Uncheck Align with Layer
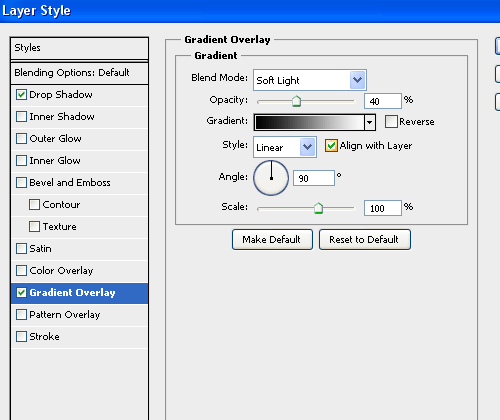The width and height of the screenshot is (500, 420). click(x=331, y=146)
